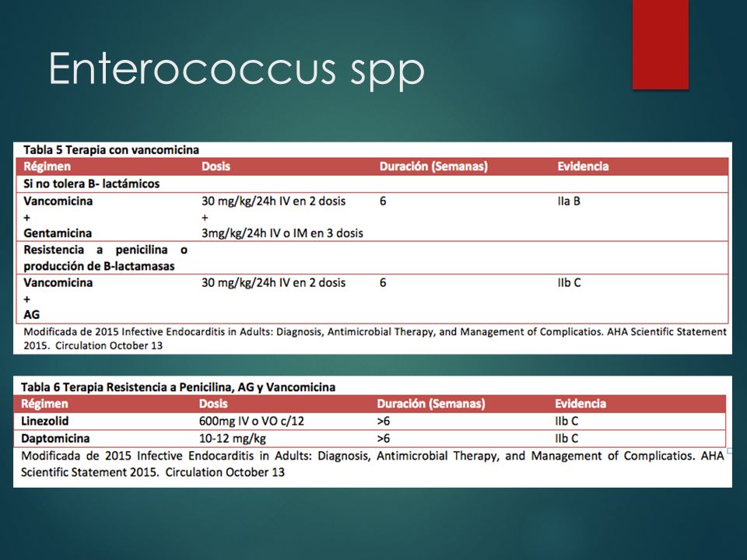Click "Dosis" header in Tabla 6
The width and height of the screenshot is (747, 560).
[x=213, y=404]
